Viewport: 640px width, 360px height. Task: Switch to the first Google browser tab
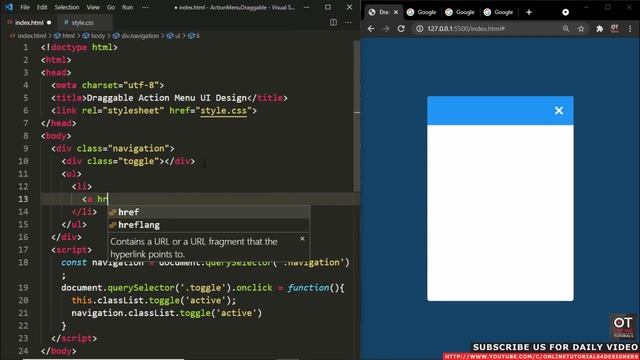point(422,12)
